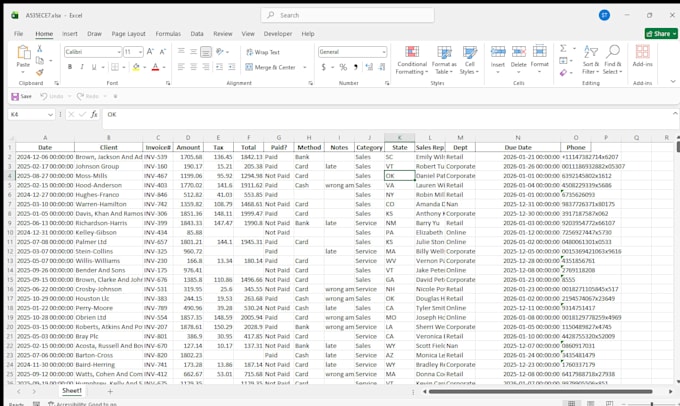
Task: Open Find & Select menu
Action: (x=612, y=60)
